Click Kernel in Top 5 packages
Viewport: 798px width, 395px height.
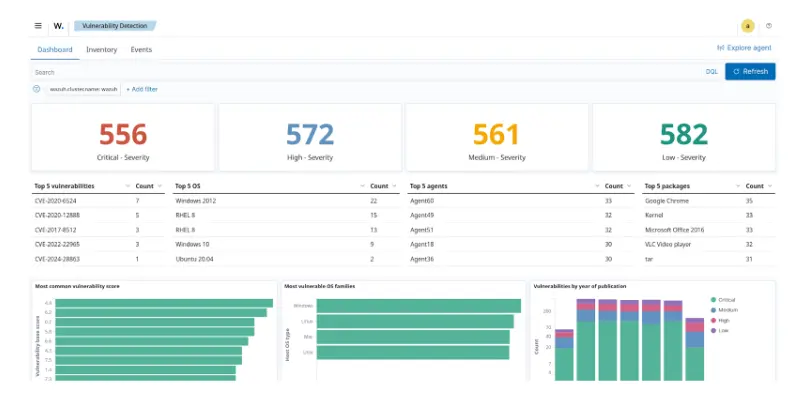653,215
